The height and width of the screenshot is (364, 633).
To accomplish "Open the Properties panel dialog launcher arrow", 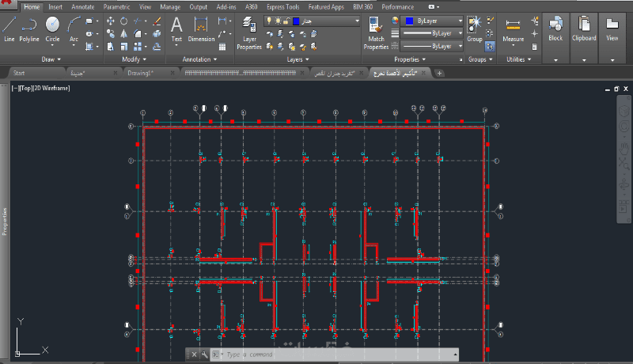I will point(461,59).
